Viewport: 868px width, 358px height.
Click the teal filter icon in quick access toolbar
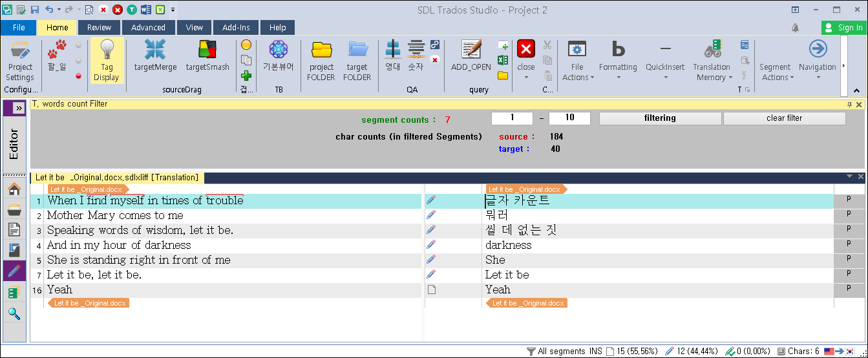pyautogui.click(x=132, y=10)
